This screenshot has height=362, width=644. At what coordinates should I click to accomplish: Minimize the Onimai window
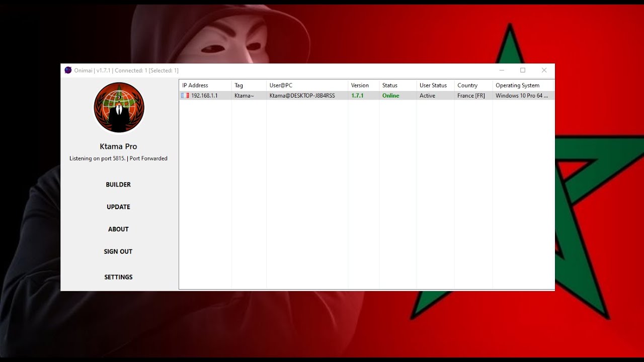(502, 70)
